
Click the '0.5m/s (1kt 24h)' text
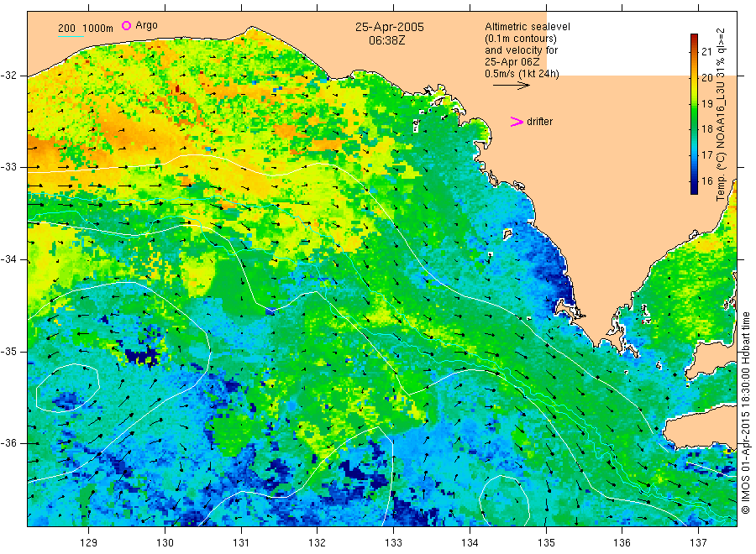click(x=522, y=74)
